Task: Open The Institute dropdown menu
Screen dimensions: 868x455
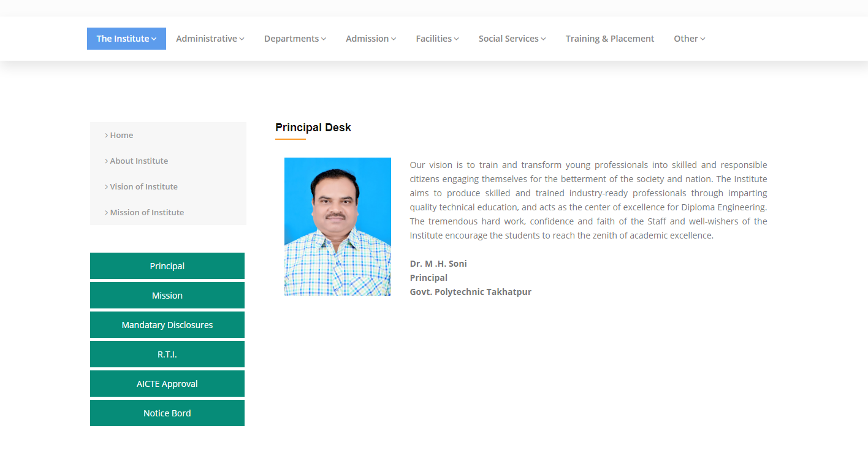Action: coord(126,39)
